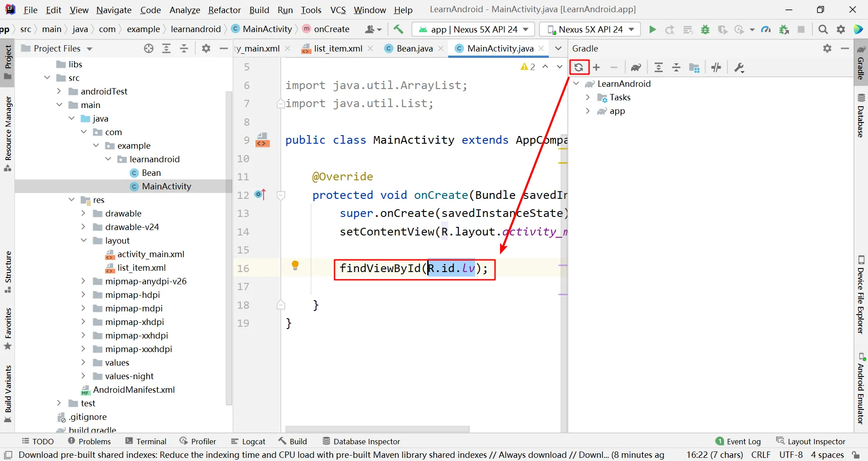Click the CRLF line separator indicator

pyautogui.click(x=761, y=455)
